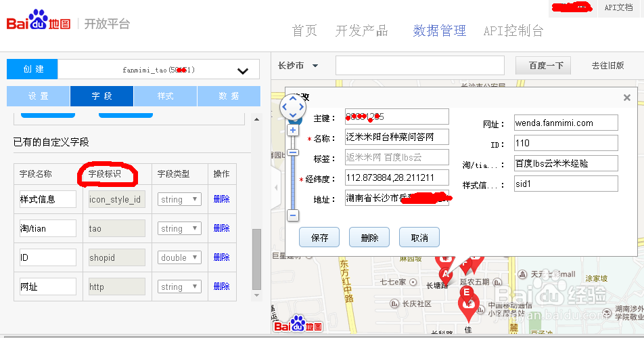Click red map marker E

pos(466,291)
